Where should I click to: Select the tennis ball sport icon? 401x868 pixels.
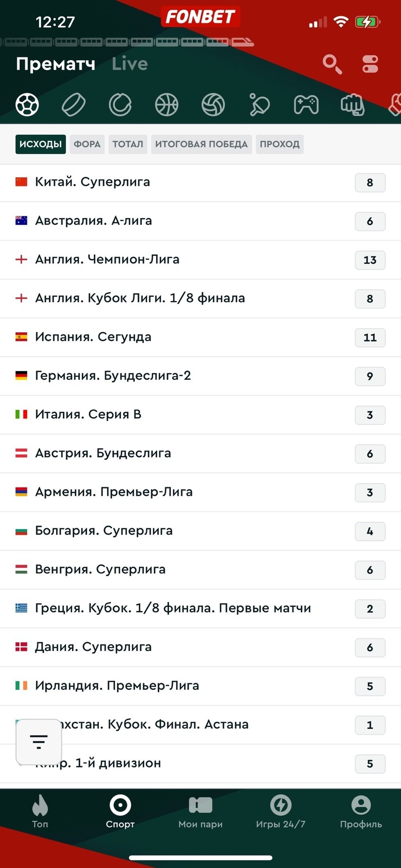tap(120, 104)
